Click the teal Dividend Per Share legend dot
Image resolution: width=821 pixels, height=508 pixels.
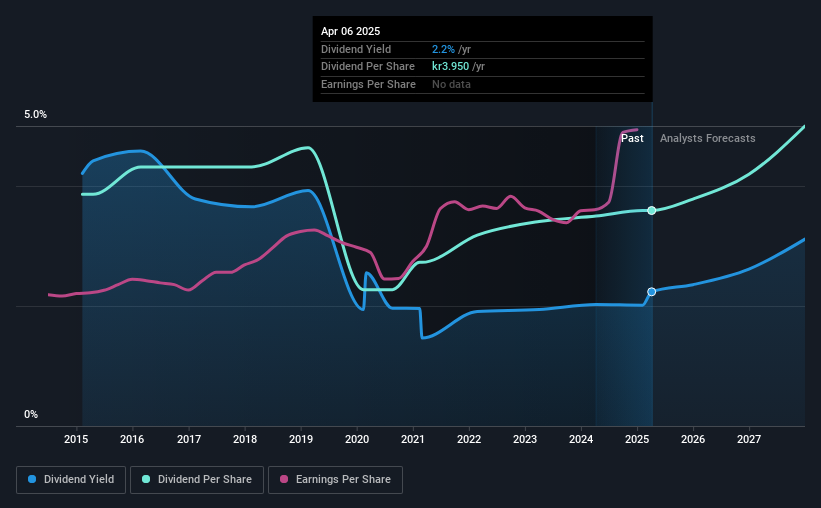[146, 479]
